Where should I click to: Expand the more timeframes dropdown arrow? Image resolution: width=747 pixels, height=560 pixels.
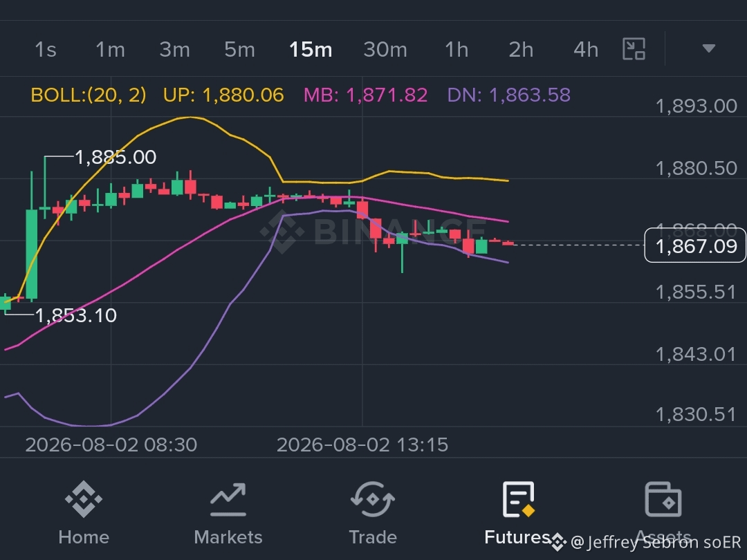click(x=708, y=48)
